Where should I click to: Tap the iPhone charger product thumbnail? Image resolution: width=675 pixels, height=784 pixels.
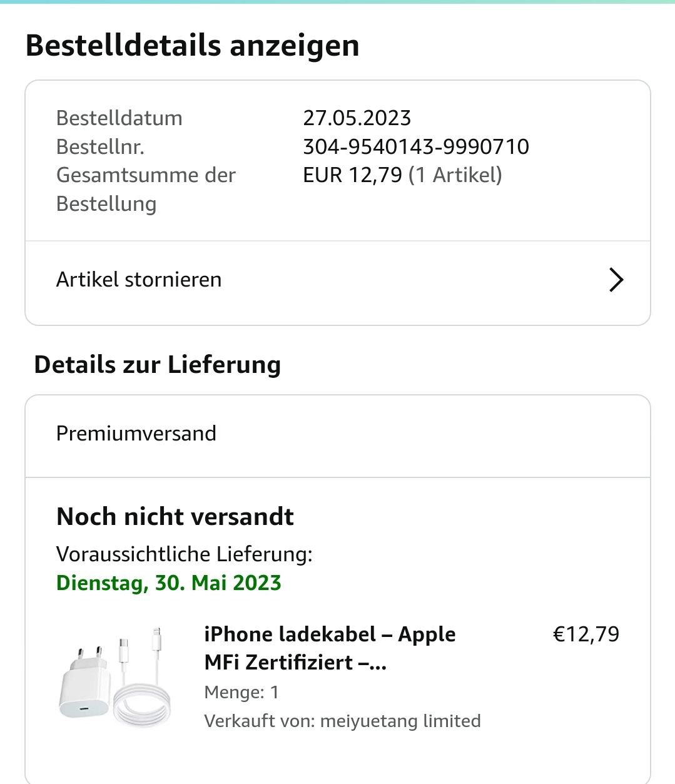tap(114, 678)
